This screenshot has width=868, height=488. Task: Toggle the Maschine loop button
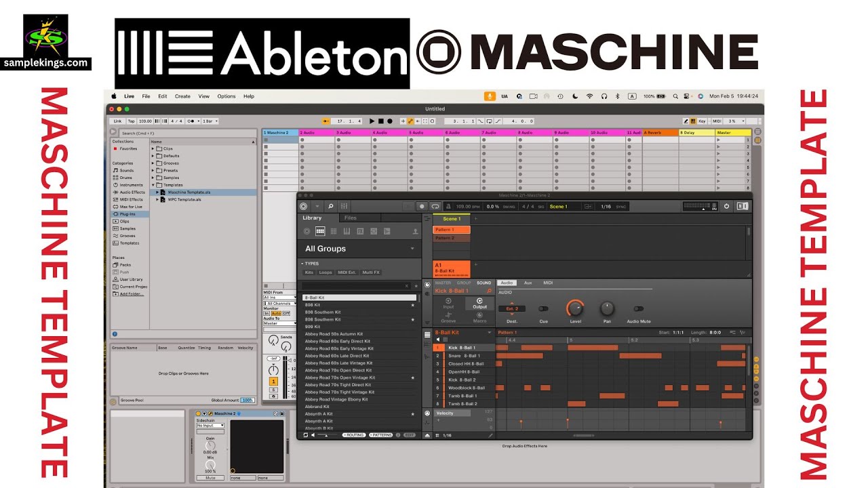[435, 206]
